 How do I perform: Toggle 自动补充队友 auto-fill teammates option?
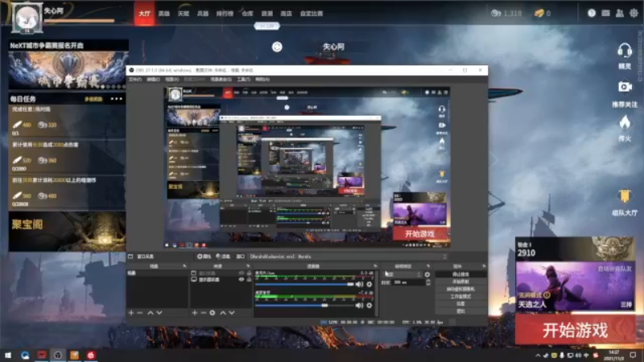614,269
